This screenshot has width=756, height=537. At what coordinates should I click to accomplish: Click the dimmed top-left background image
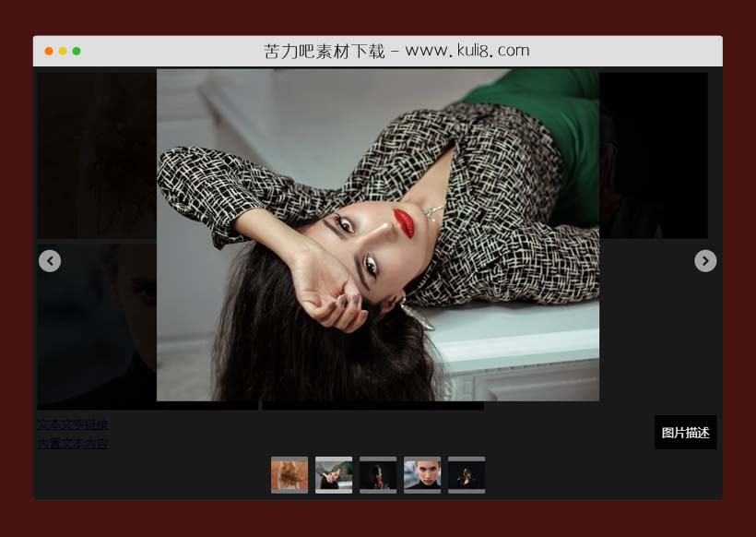pyautogui.click(x=96, y=155)
